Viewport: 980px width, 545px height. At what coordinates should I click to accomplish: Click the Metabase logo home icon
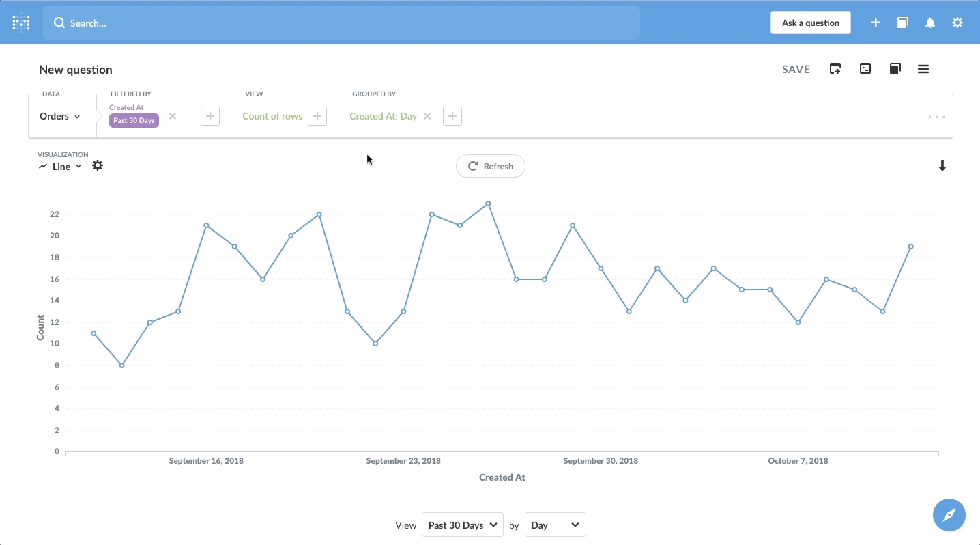point(21,23)
